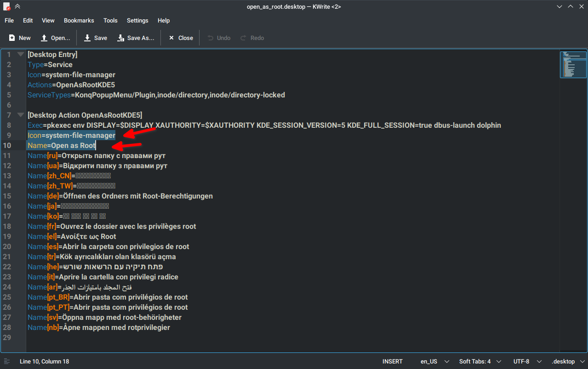Open the Soft Tabs: 4 dropdown
The image size is (588, 369).
(x=480, y=362)
